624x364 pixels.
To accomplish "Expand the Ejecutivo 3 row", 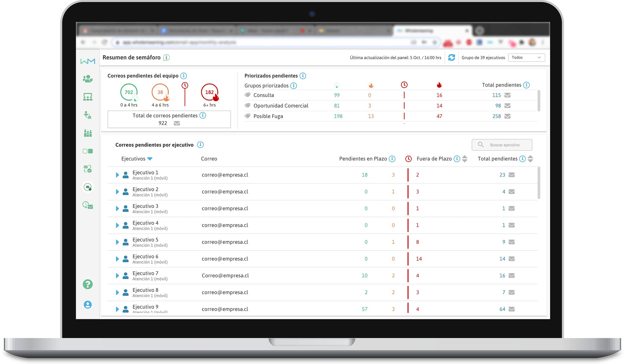I will (117, 209).
